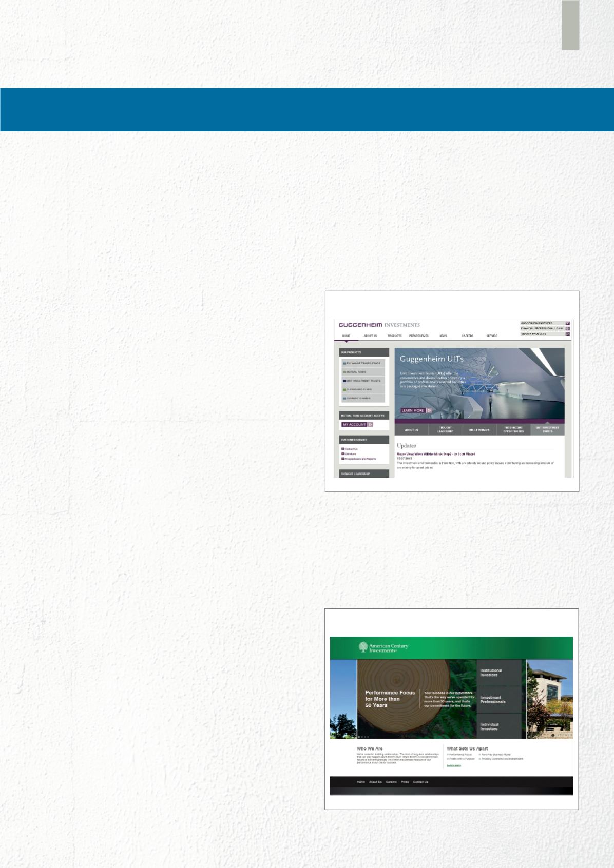Select Mutual Funds in Our Products

point(363,372)
